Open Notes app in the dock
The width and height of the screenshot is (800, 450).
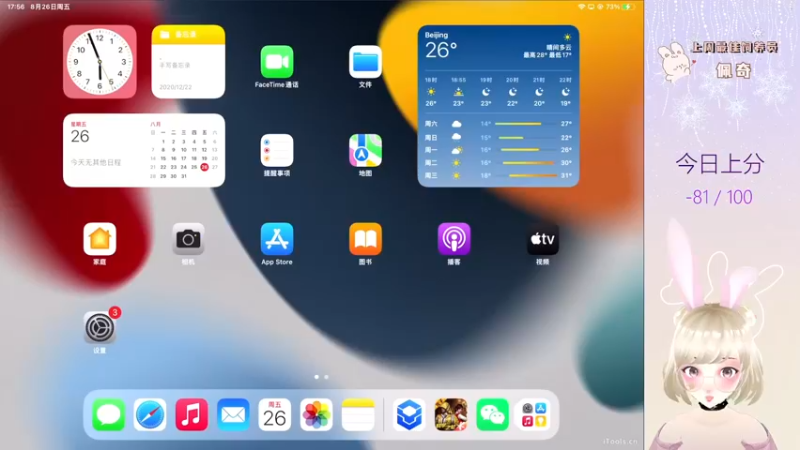pos(358,414)
